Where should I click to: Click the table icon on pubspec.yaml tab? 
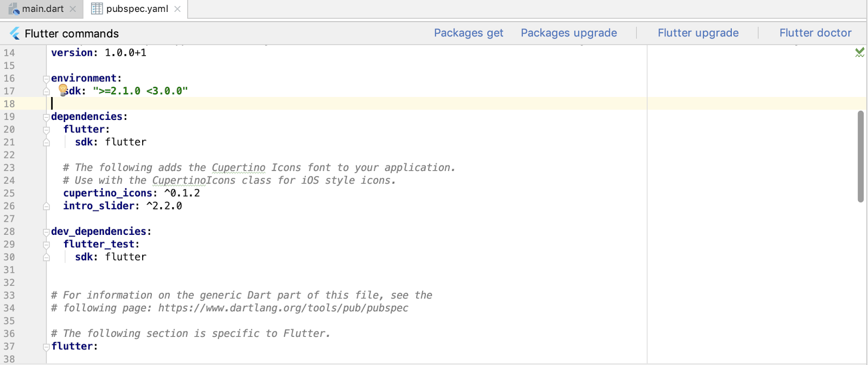[x=97, y=9]
